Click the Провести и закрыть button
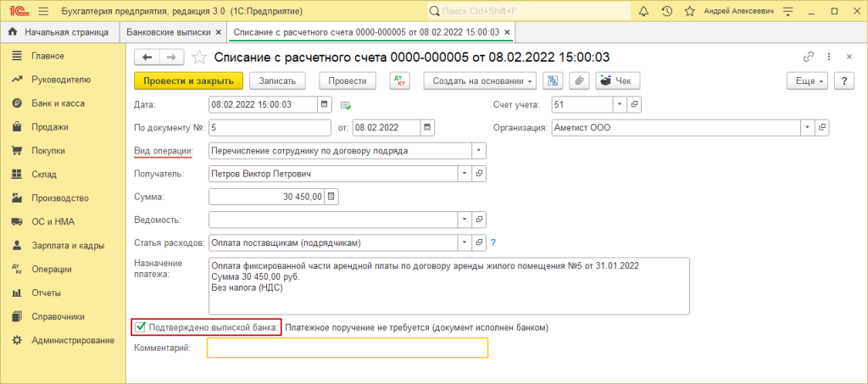868x384 pixels. [189, 81]
